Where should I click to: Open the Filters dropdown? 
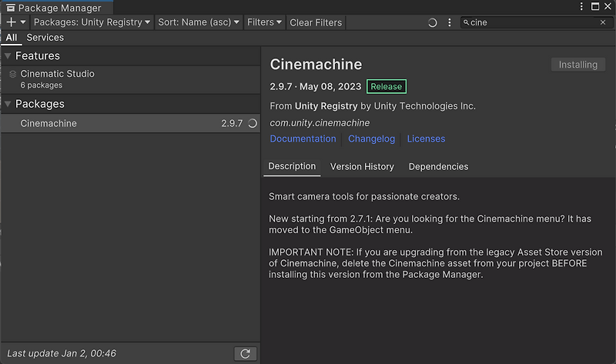point(264,22)
